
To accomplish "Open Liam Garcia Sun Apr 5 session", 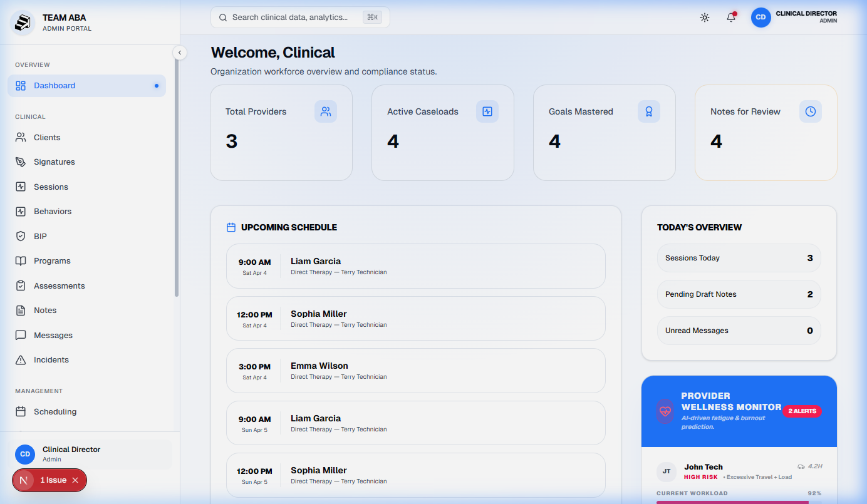I will pos(416,423).
